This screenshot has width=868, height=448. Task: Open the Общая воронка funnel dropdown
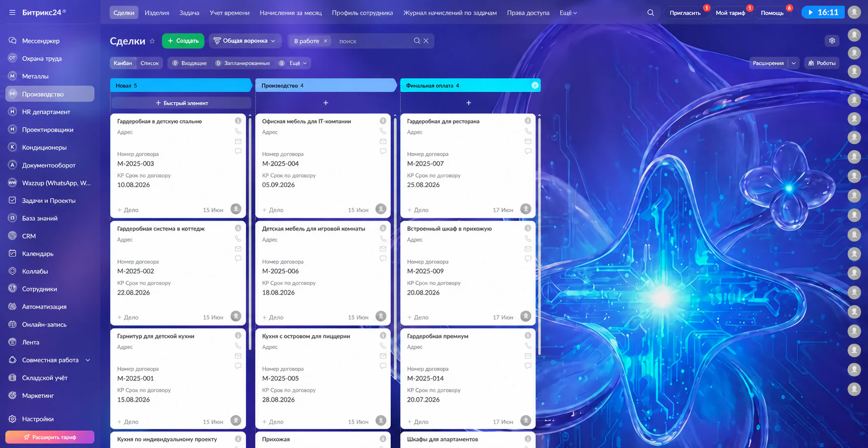(x=245, y=41)
